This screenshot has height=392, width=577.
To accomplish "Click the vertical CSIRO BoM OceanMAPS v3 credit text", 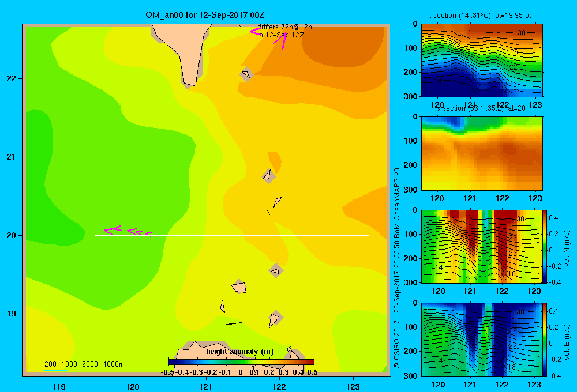I will 397,269.
